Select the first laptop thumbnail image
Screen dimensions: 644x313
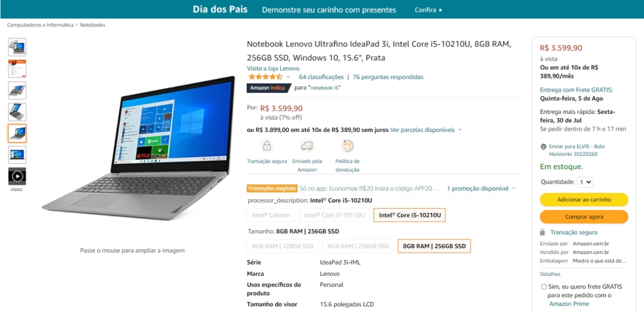pos(17,47)
